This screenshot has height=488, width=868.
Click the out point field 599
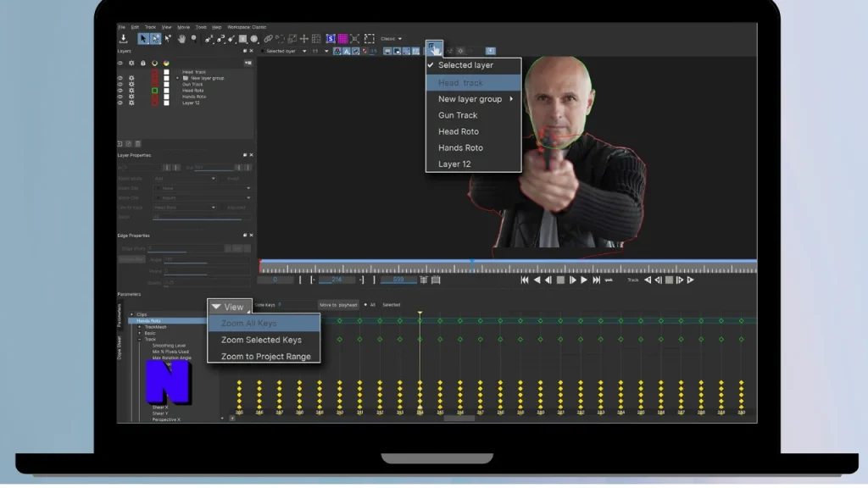[398, 280]
